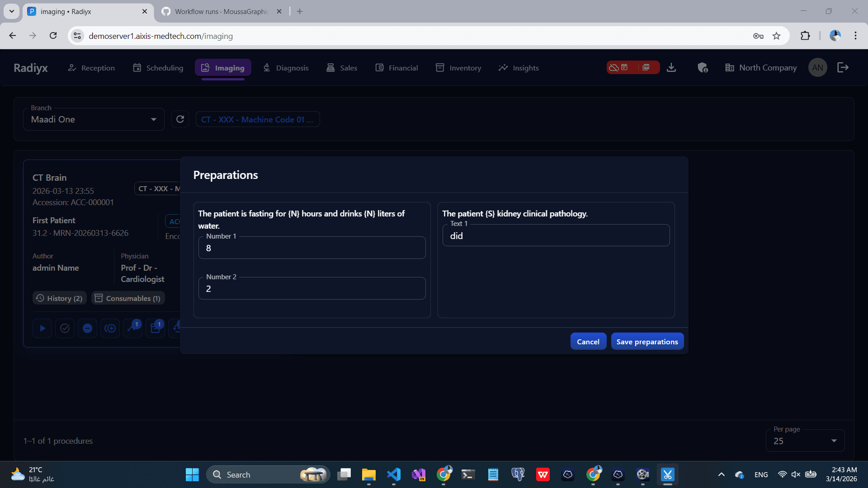868x488 pixels.
Task: Switch to Workflow runs browser tab
Action: click(x=222, y=12)
